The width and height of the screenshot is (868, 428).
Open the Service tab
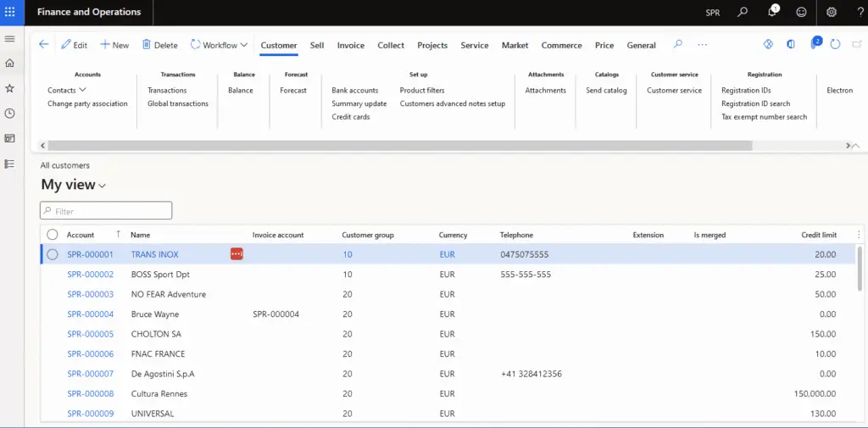click(475, 46)
